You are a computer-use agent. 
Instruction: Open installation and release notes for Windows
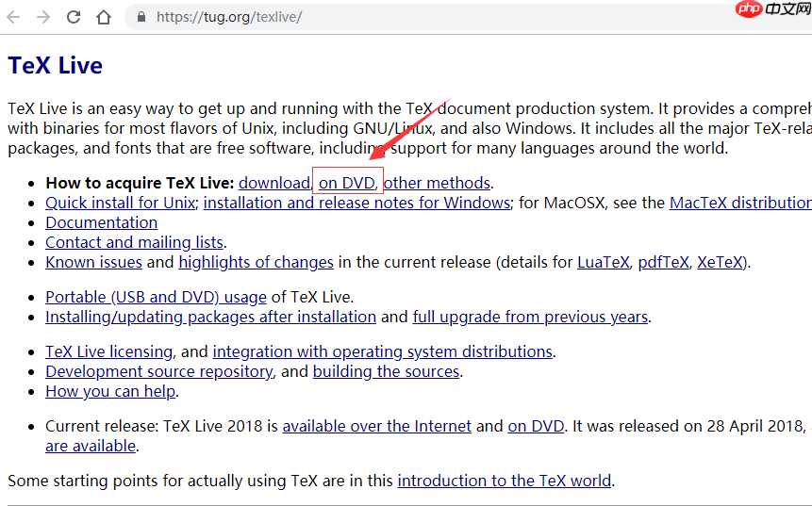point(356,203)
